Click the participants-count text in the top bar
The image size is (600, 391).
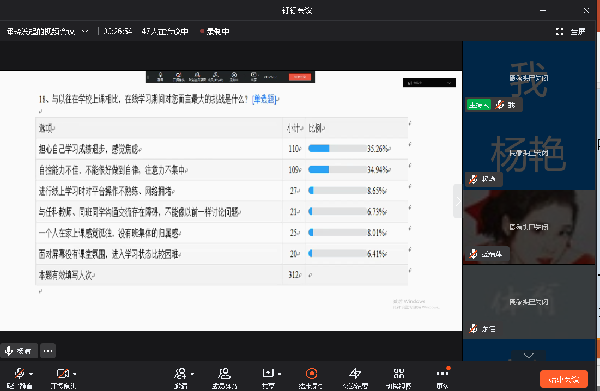tap(165, 31)
